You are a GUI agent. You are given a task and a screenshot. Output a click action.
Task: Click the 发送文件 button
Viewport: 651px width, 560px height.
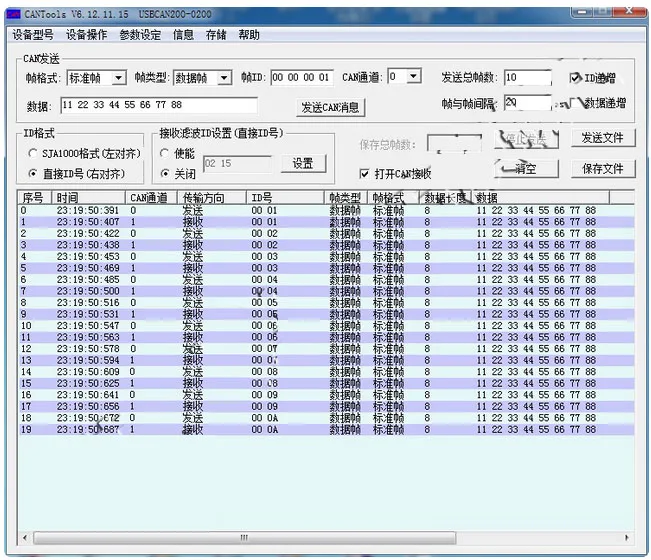(602, 138)
